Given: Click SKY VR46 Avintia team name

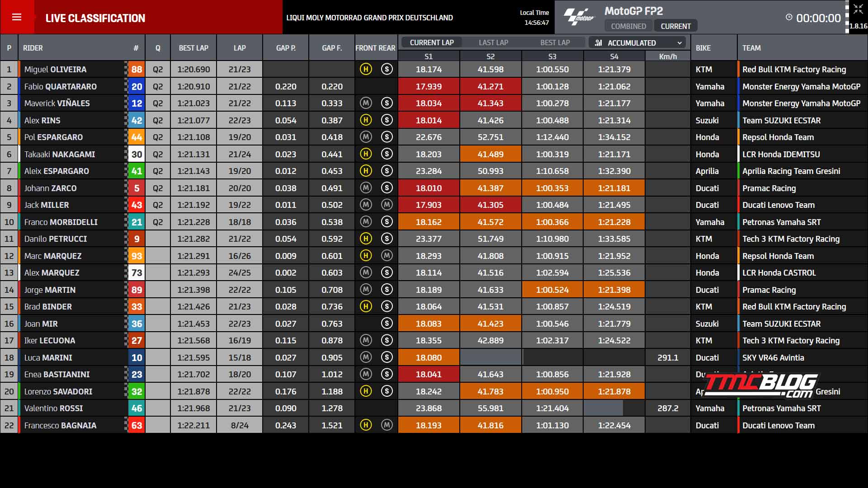Looking at the screenshot, I should point(773,357).
